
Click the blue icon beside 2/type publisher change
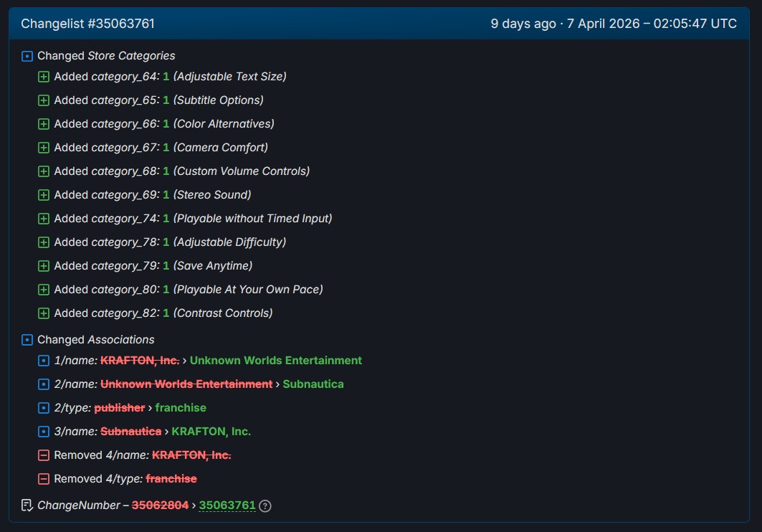coord(44,408)
